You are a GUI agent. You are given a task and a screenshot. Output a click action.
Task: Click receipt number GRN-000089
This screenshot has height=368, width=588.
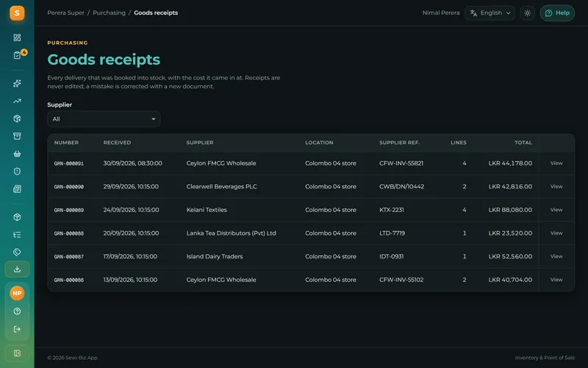(69, 210)
